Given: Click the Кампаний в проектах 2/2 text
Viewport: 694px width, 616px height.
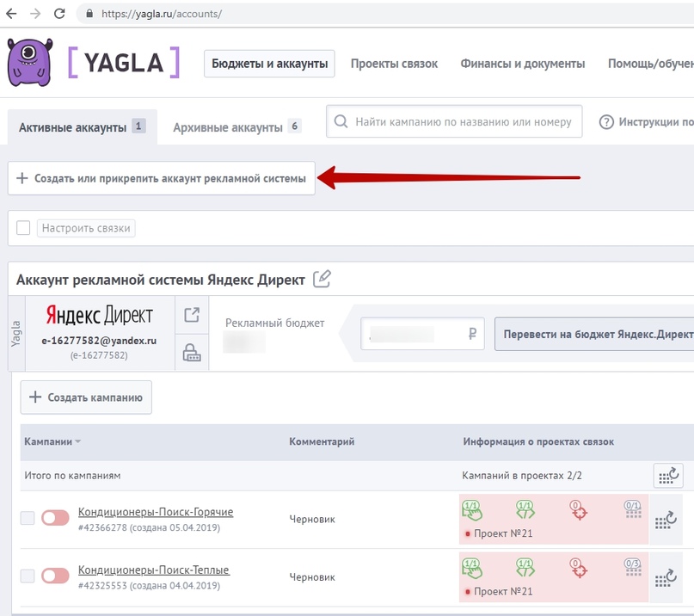Looking at the screenshot, I should coord(522,476).
